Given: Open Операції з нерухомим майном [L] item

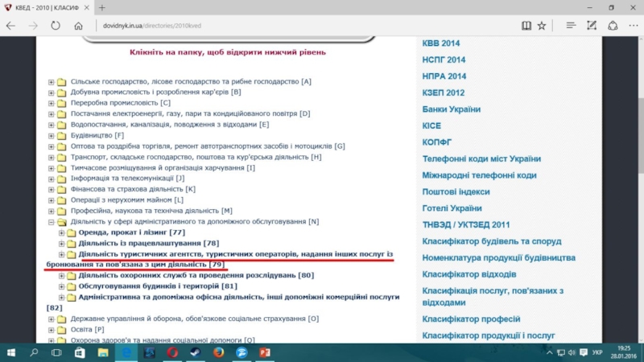Looking at the screenshot, I should pyautogui.click(x=127, y=200).
